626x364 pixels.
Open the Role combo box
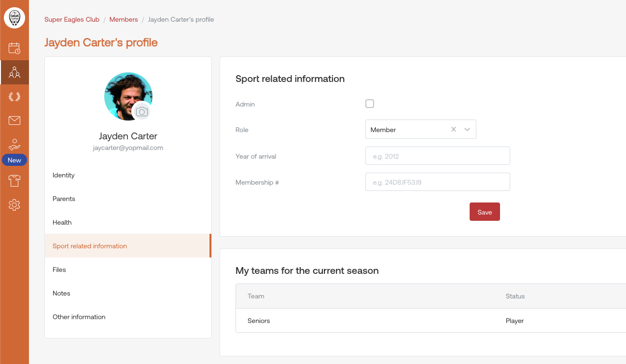click(408, 129)
